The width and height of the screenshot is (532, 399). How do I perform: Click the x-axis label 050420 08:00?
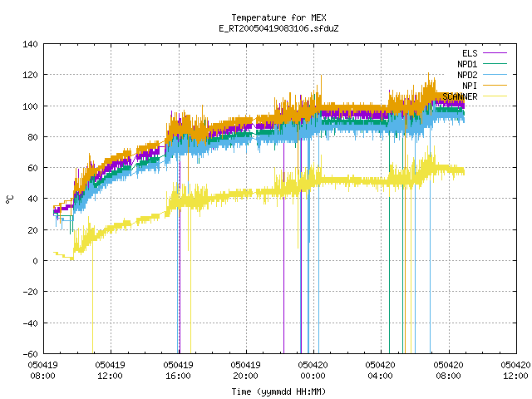[x=449, y=371]
